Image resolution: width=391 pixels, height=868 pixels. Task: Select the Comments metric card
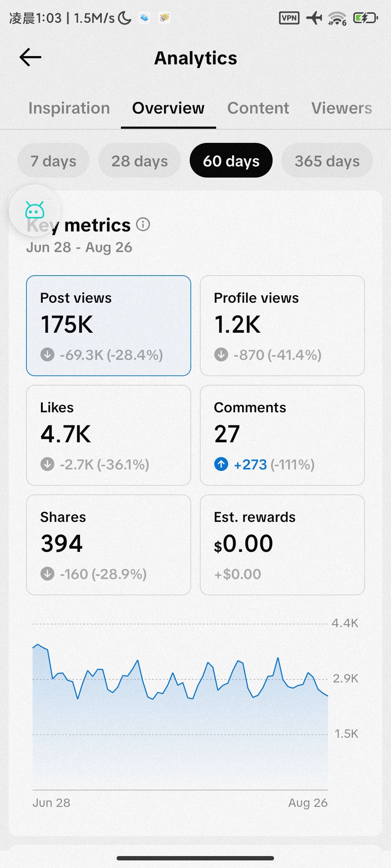(282, 435)
